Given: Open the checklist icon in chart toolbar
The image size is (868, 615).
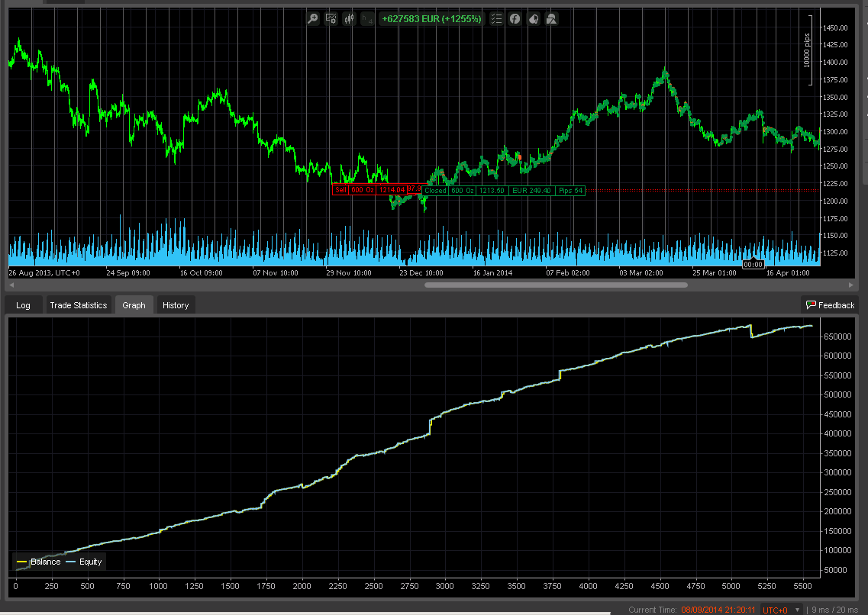Looking at the screenshot, I should point(496,19).
